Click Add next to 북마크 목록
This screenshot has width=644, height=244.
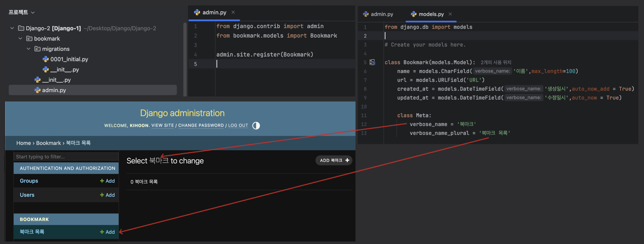click(108, 232)
